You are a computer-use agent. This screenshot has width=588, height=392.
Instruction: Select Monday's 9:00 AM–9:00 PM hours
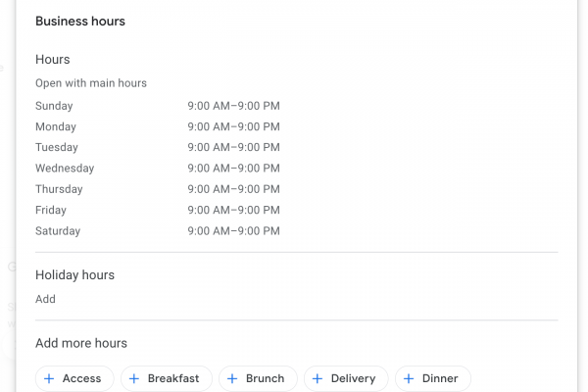coord(233,126)
